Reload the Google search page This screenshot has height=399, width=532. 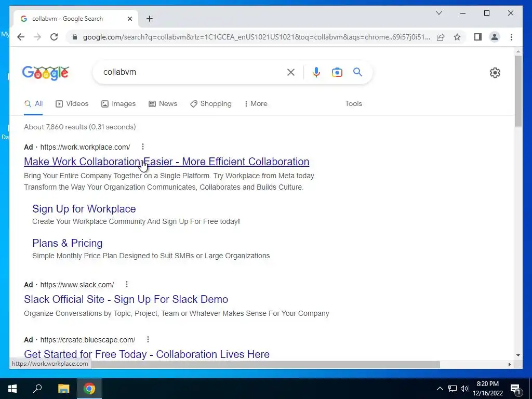pos(54,37)
